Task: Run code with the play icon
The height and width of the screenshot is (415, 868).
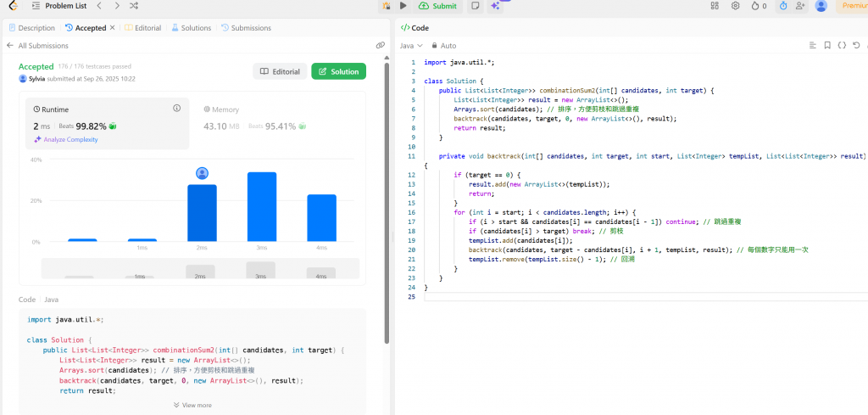Action: [x=403, y=6]
